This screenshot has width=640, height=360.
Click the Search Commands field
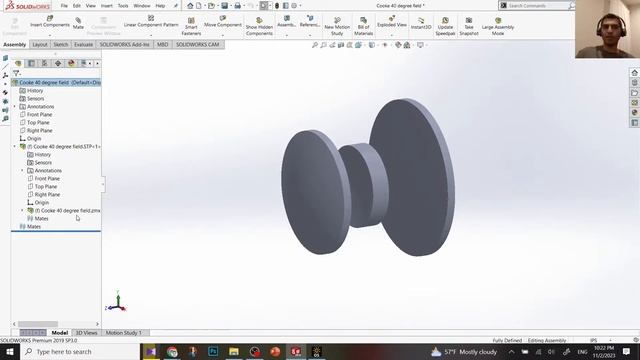click(x=537, y=6)
